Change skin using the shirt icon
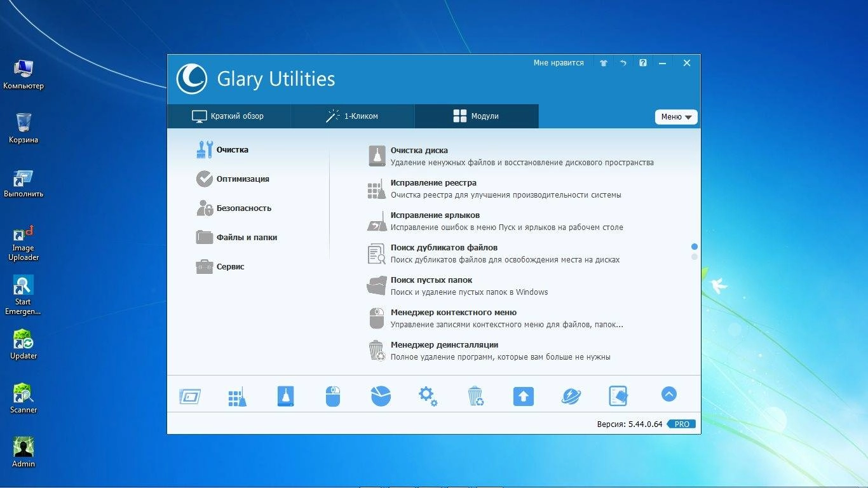868x488 pixels. point(604,63)
